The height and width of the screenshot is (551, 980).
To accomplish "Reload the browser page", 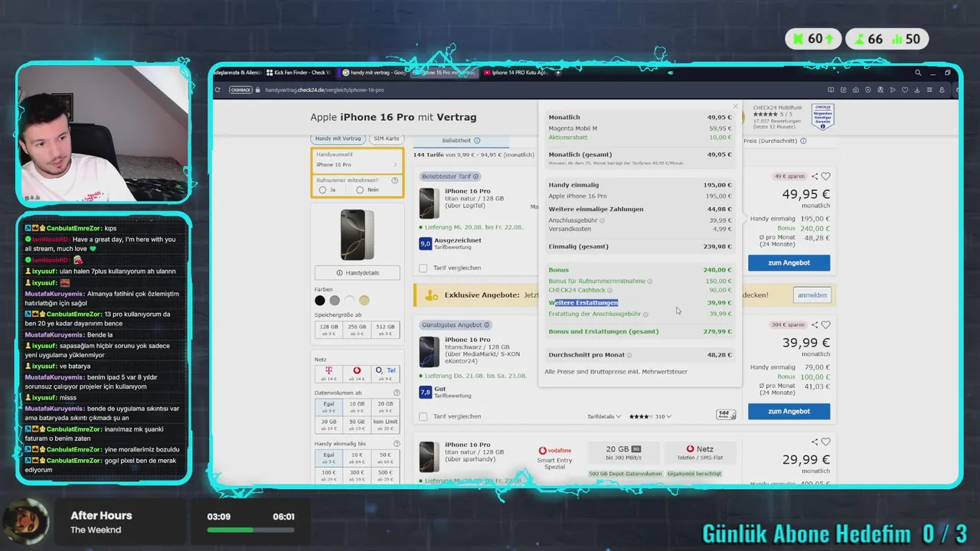I will pos(218,90).
